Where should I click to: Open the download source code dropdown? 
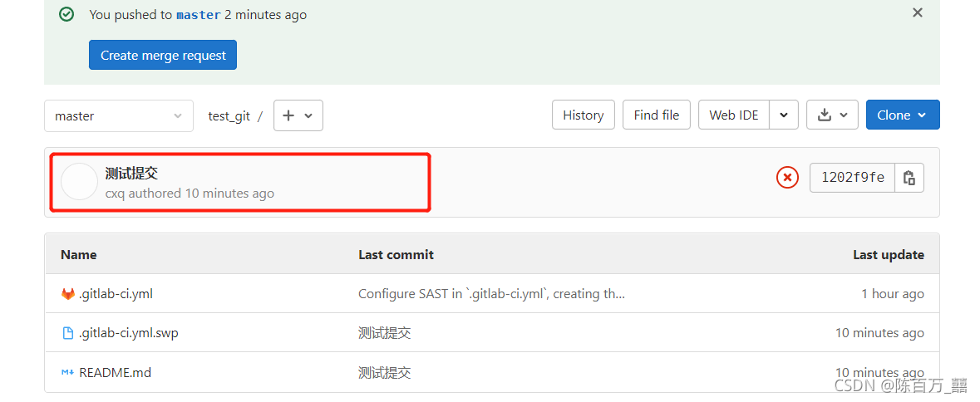pyautogui.click(x=833, y=115)
